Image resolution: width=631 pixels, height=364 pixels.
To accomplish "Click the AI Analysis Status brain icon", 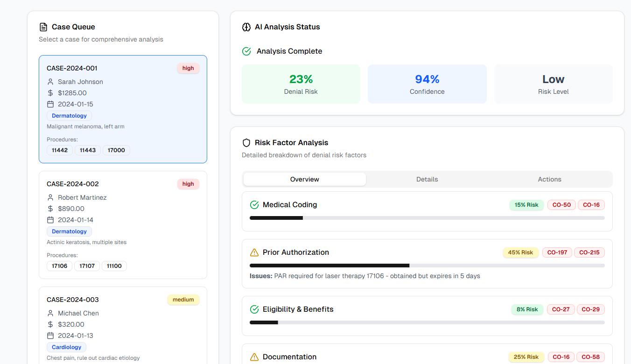I will point(246,27).
